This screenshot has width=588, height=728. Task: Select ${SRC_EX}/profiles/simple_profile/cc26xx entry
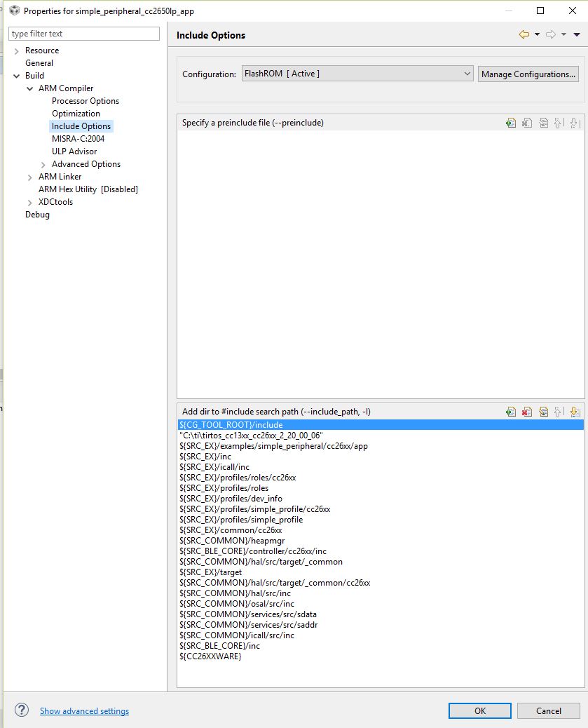255,509
